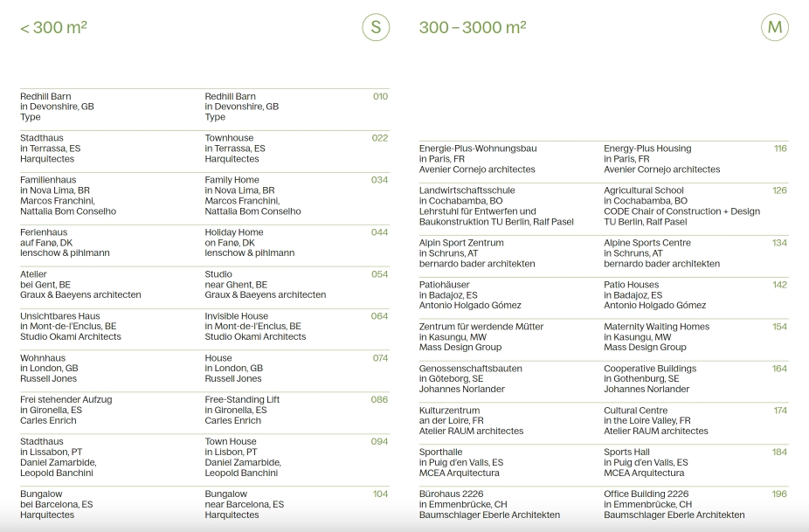Image resolution: width=809 pixels, height=532 pixels.
Task: Click German title 'Frei stehender Aufzug'
Action: click(66, 399)
